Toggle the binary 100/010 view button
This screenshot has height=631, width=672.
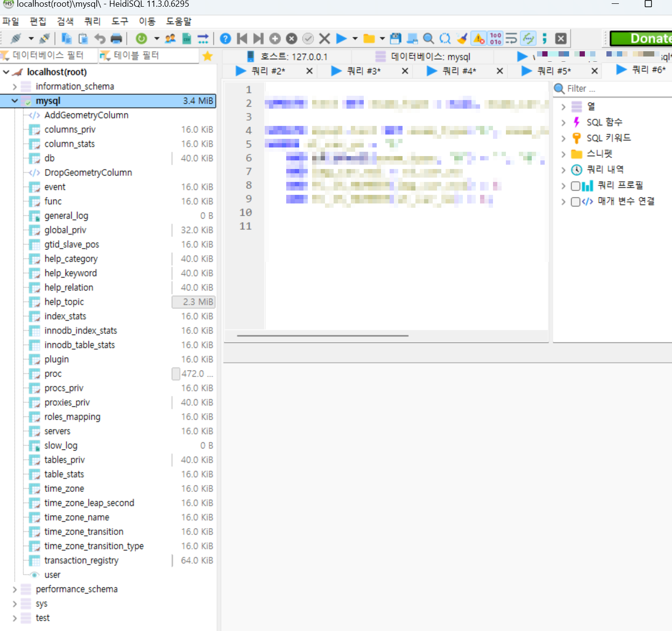point(495,38)
